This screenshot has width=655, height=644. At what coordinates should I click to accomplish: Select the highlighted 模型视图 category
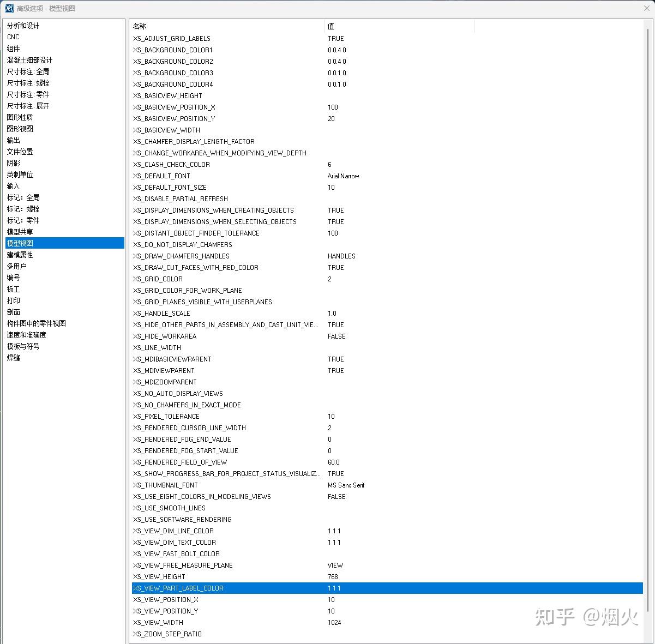coord(65,243)
